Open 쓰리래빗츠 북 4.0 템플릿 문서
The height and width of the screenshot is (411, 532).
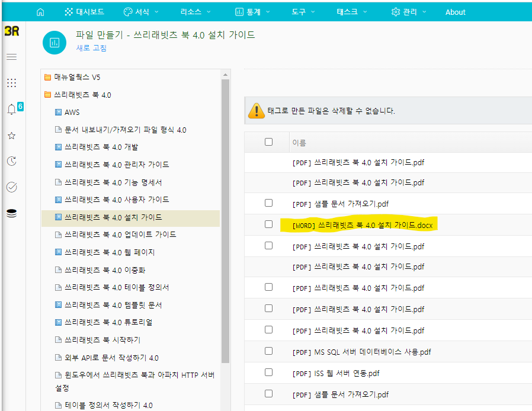tap(113, 305)
